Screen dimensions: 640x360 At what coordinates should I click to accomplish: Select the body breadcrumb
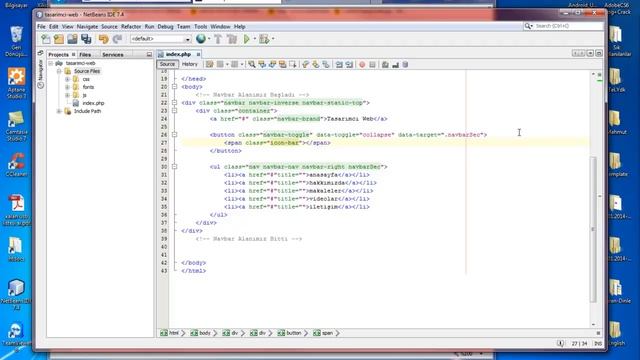click(201, 333)
